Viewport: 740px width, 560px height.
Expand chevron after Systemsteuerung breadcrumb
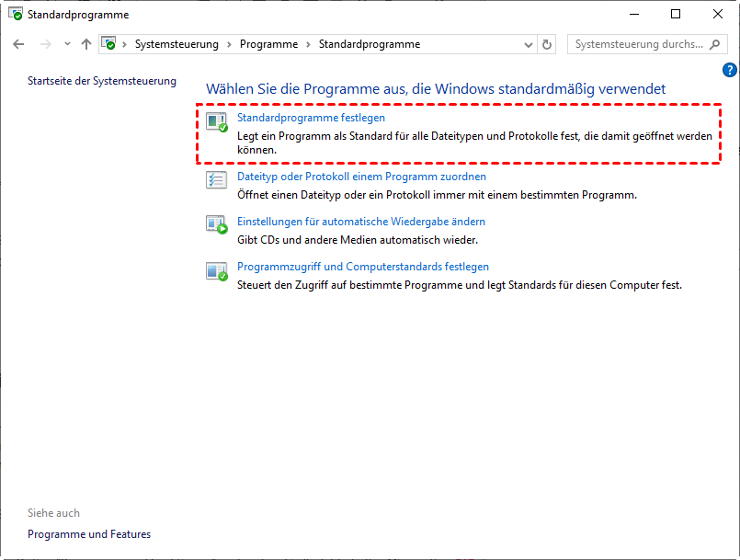pos(229,44)
